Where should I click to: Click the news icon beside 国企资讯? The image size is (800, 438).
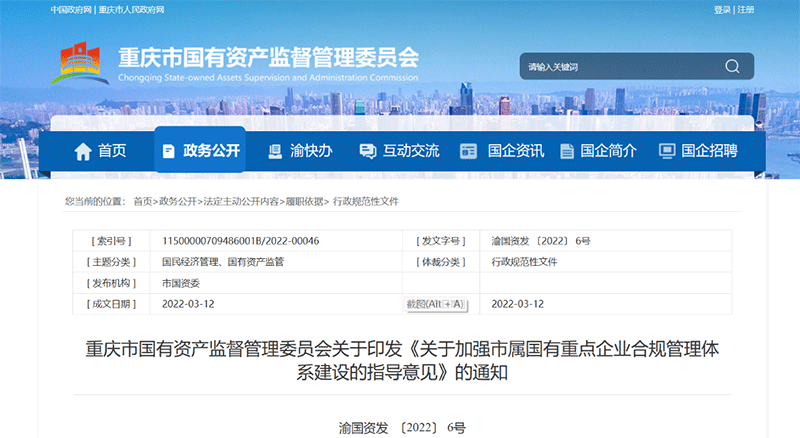tap(468, 151)
